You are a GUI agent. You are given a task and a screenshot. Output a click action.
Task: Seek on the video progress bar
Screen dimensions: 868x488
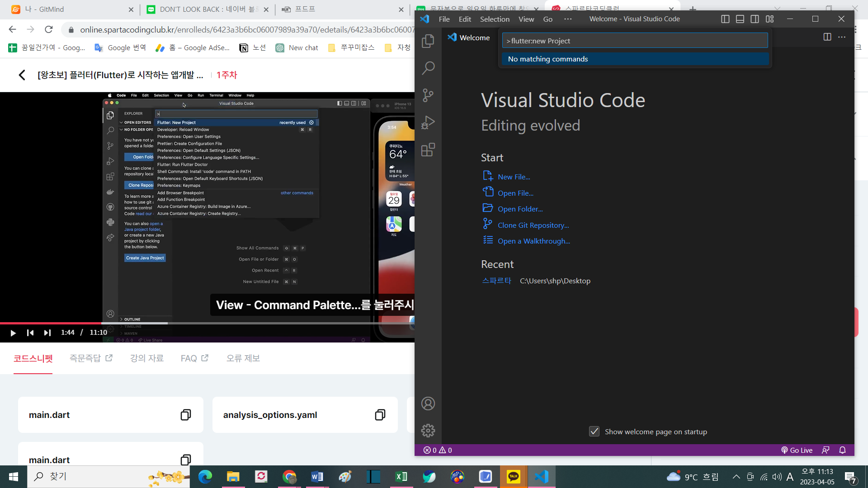(x=207, y=323)
